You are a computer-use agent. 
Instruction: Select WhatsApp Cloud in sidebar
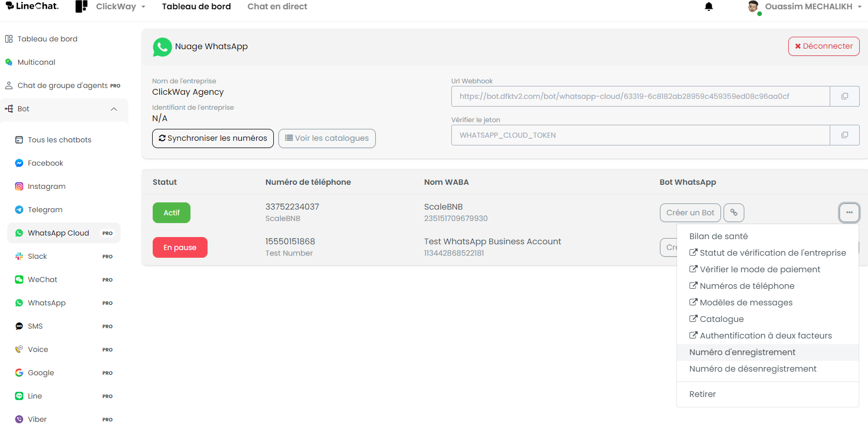pyautogui.click(x=64, y=233)
